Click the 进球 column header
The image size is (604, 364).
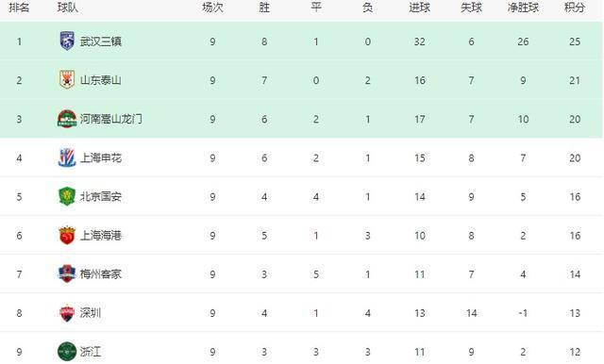click(x=419, y=8)
